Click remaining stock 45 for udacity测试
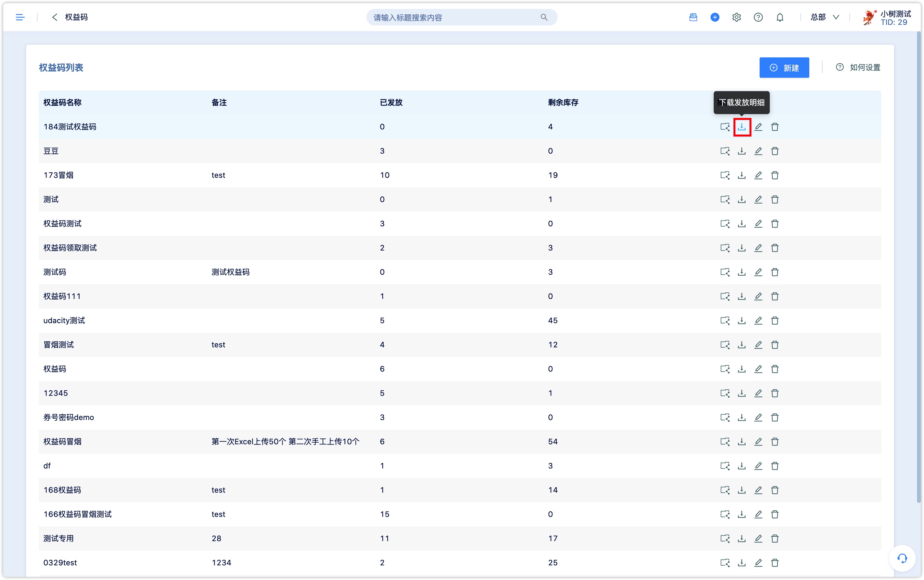 click(552, 320)
